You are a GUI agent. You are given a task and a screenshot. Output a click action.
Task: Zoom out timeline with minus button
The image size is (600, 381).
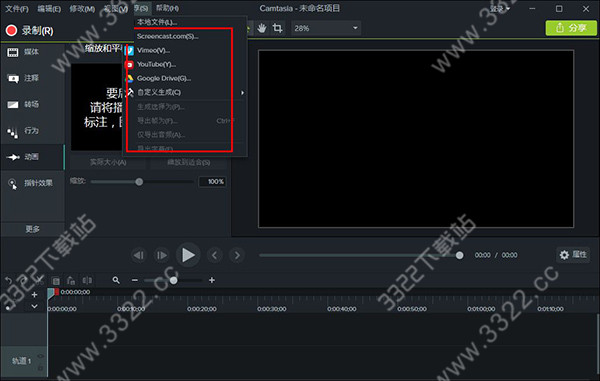tap(135, 280)
